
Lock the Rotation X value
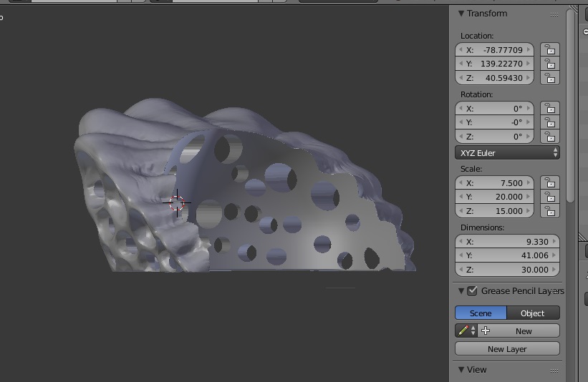coord(549,109)
